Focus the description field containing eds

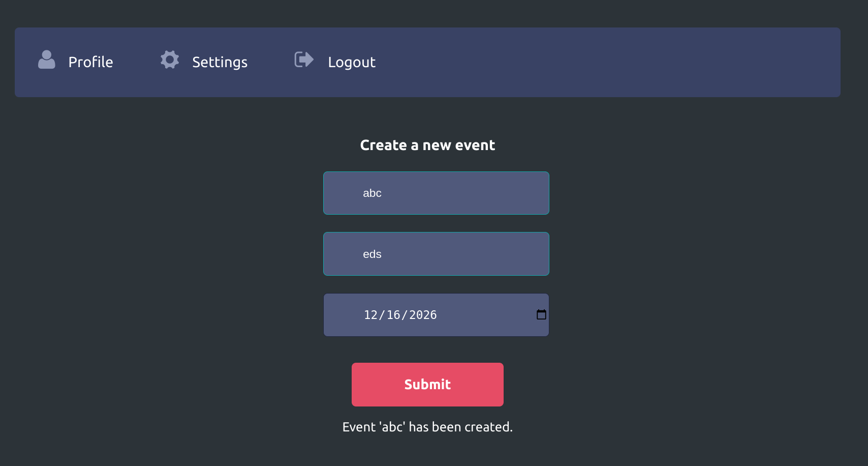pos(436,254)
